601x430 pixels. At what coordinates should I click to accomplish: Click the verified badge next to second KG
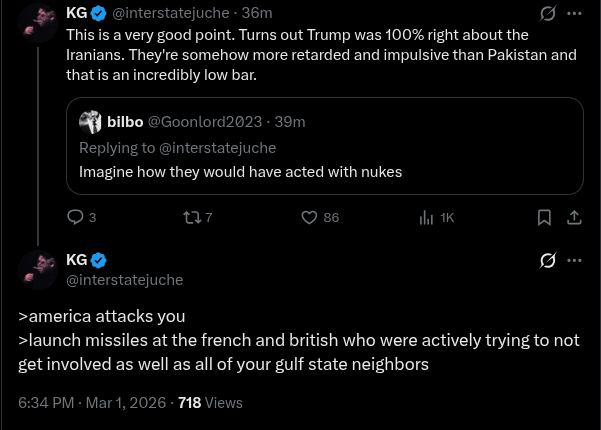[x=99, y=260]
